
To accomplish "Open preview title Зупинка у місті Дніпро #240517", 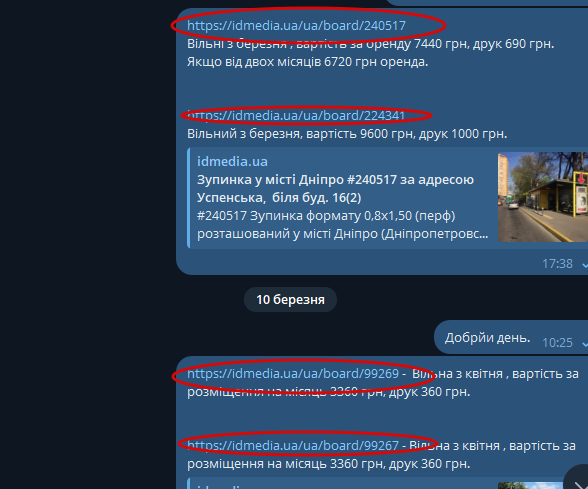I will [x=335, y=189].
